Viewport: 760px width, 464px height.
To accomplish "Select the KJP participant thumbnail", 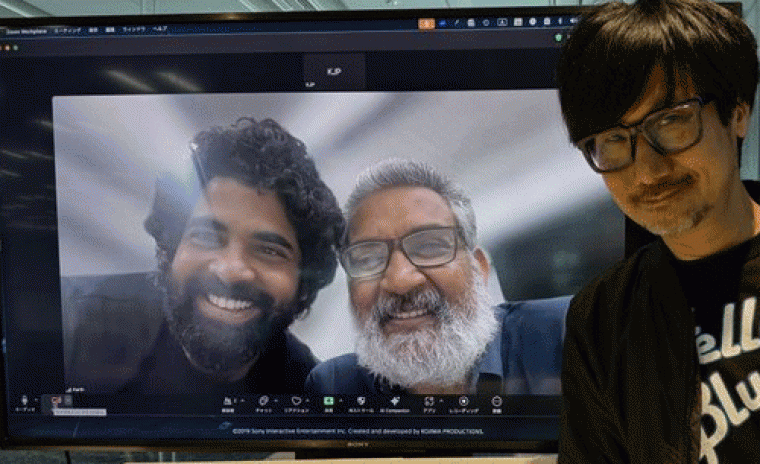I will (x=334, y=72).
